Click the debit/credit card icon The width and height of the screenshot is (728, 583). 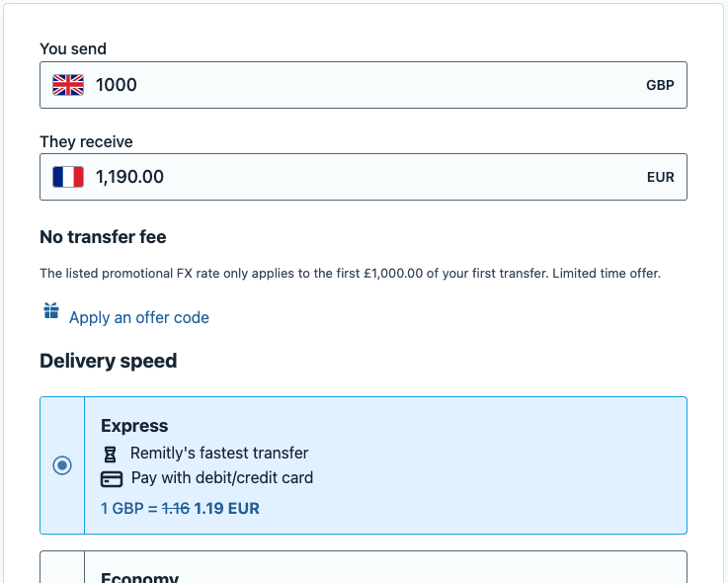[x=112, y=478]
